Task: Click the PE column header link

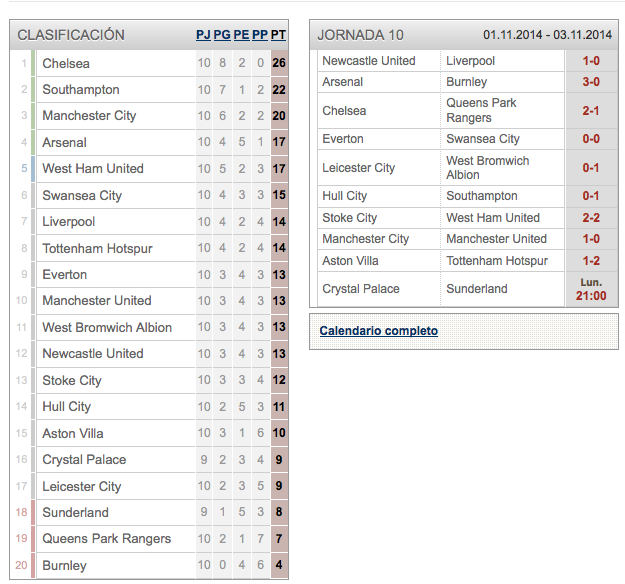Action: click(241, 35)
